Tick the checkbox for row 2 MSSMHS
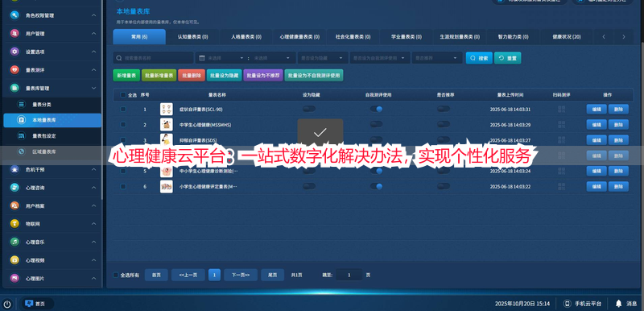Viewport: 644px width, 311px height. (123, 125)
